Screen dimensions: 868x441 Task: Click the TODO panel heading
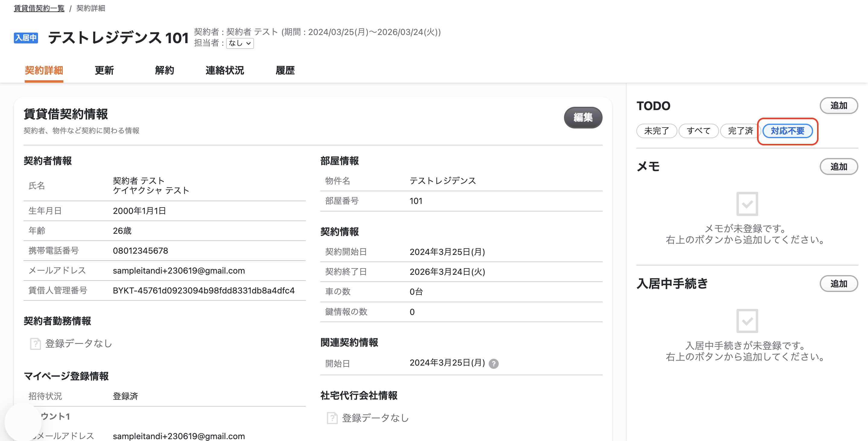tap(653, 106)
